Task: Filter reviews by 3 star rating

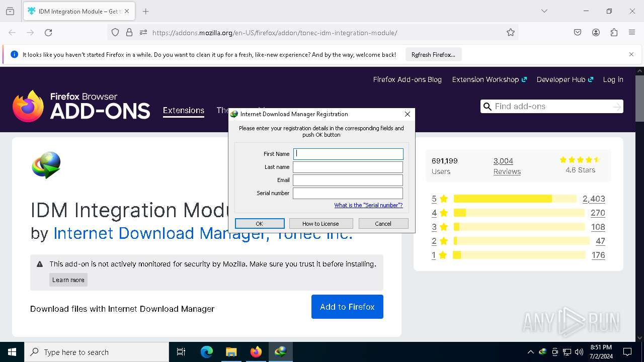Action: (x=439, y=227)
